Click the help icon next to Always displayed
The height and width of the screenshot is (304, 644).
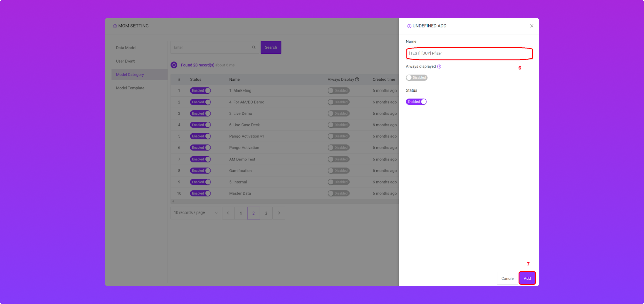(439, 67)
